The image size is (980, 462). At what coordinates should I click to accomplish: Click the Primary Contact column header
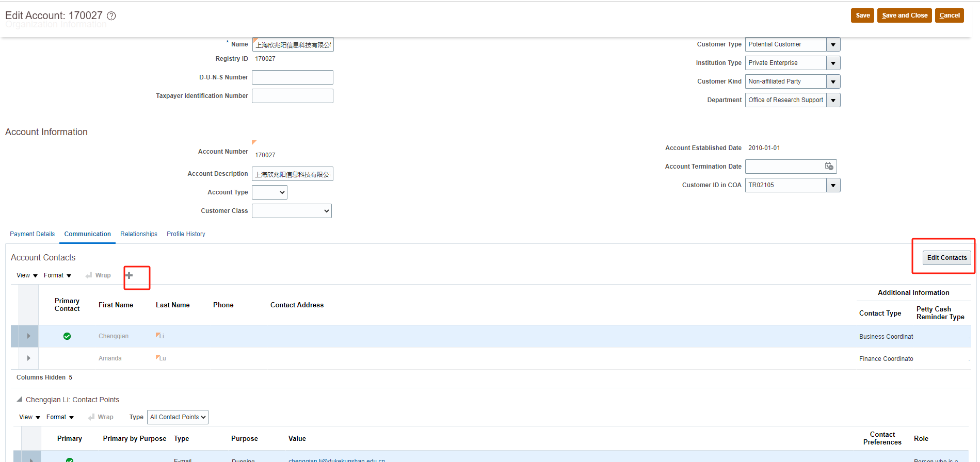[67, 305]
